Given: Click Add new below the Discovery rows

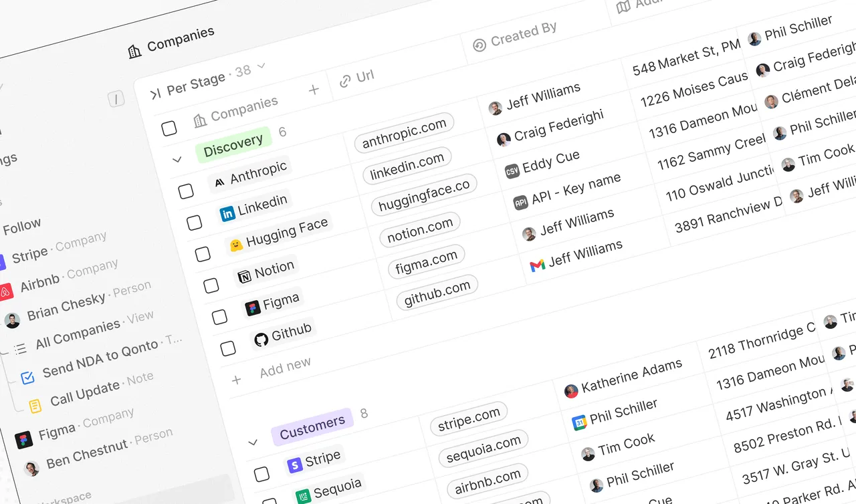Looking at the screenshot, I should pos(286,367).
